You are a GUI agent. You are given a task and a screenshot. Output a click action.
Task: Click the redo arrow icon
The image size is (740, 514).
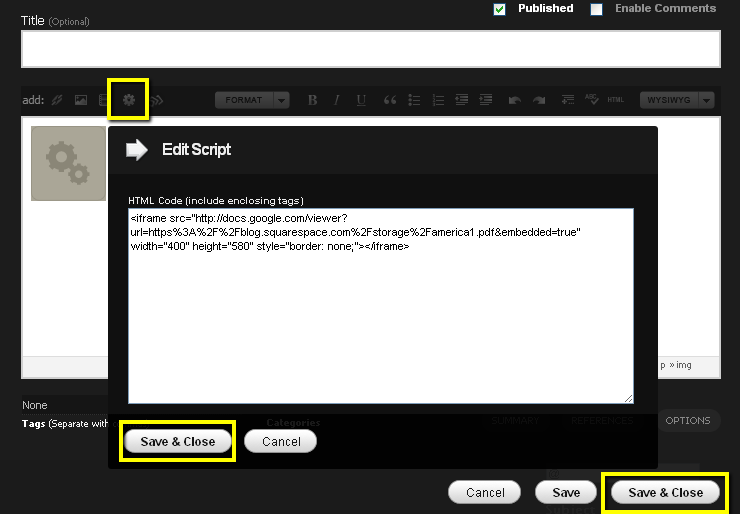tap(539, 100)
